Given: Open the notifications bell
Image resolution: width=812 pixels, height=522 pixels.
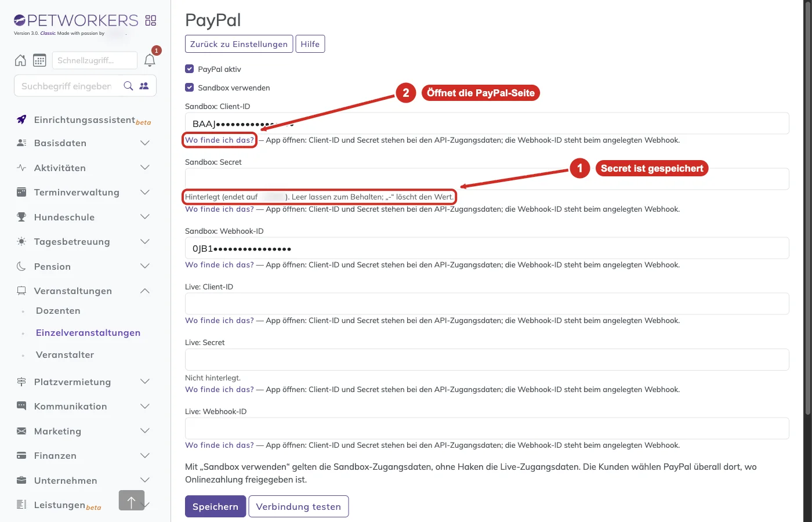Looking at the screenshot, I should tap(150, 60).
